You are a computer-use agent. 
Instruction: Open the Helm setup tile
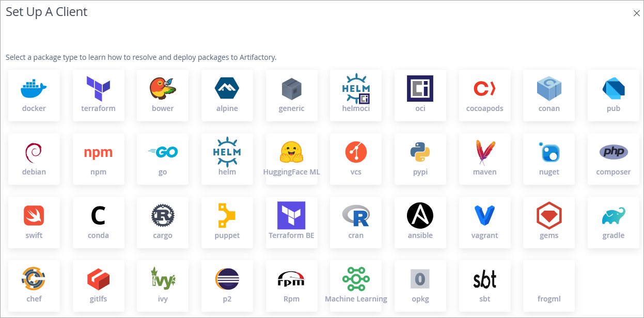coord(227,158)
